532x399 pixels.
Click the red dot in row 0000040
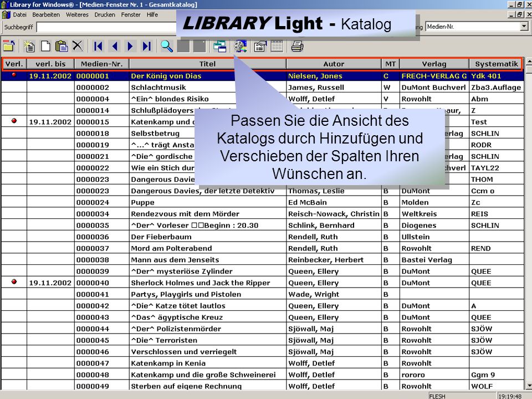[14, 282]
